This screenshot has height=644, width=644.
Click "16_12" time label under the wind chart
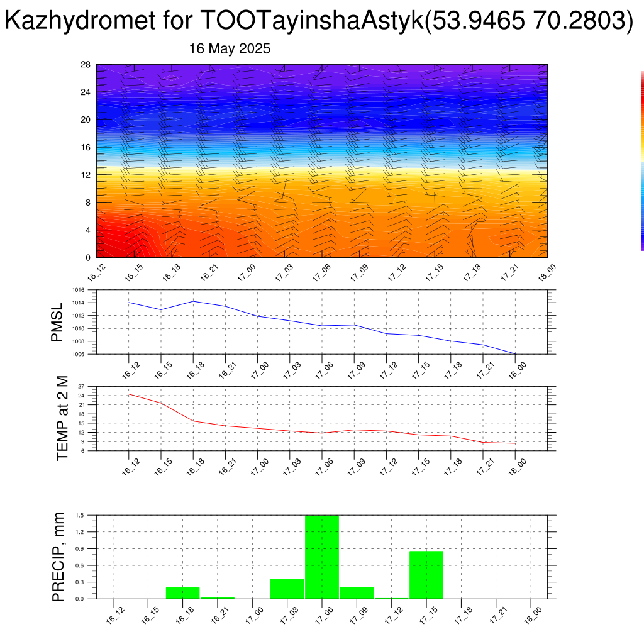(x=96, y=273)
